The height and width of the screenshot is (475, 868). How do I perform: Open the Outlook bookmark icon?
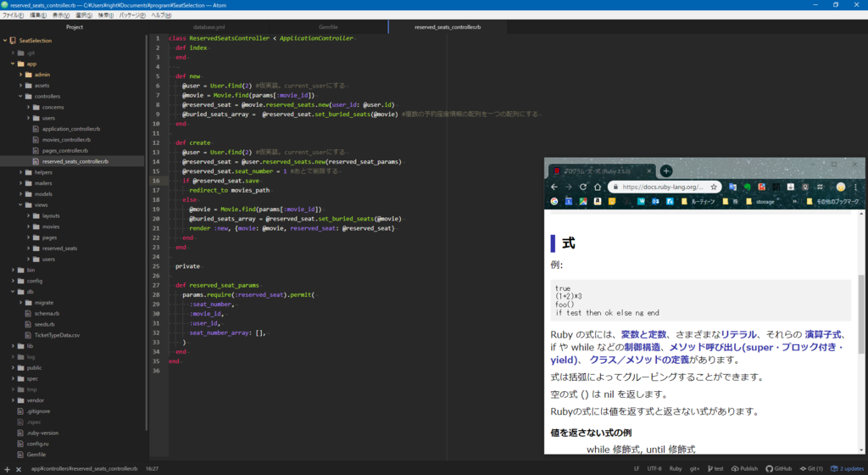click(x=655, y=202)
